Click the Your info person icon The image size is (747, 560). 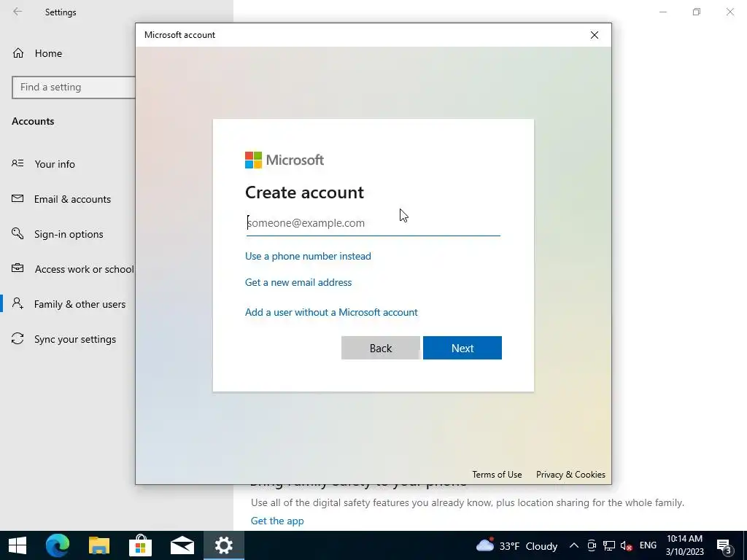[18, 163]
